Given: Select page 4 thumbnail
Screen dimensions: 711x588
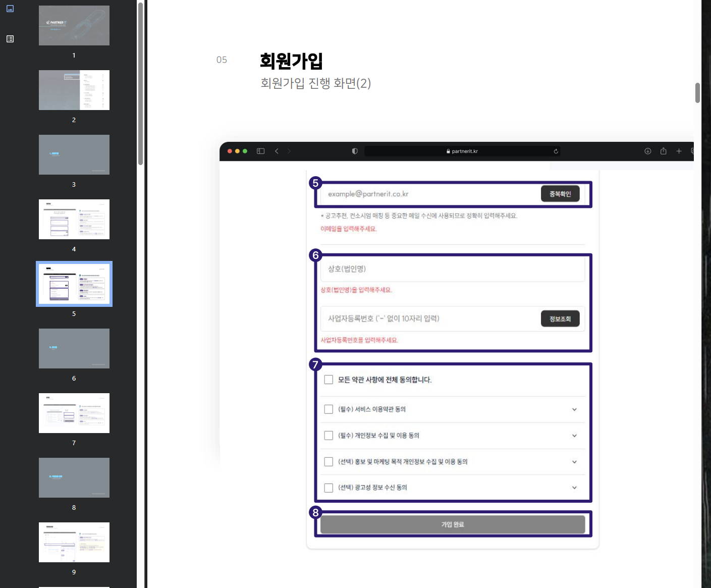Looking at the screenshot, I should point(74,220).
